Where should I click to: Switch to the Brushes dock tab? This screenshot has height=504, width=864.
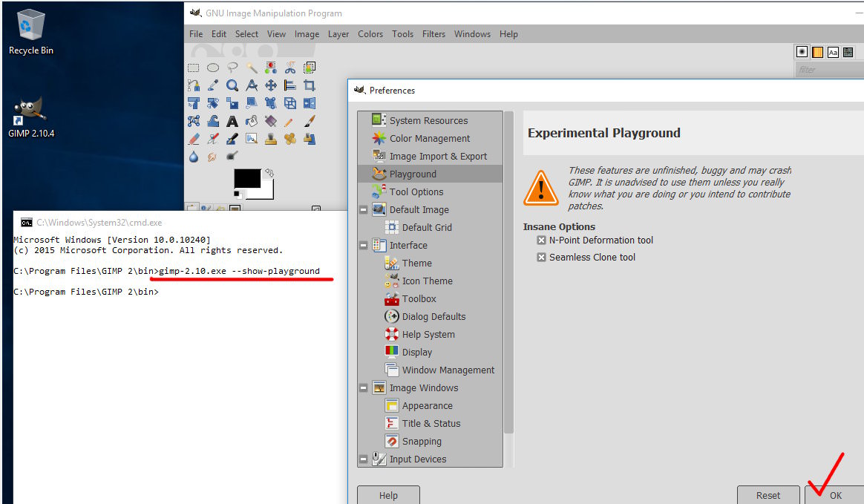coord(802,52)
